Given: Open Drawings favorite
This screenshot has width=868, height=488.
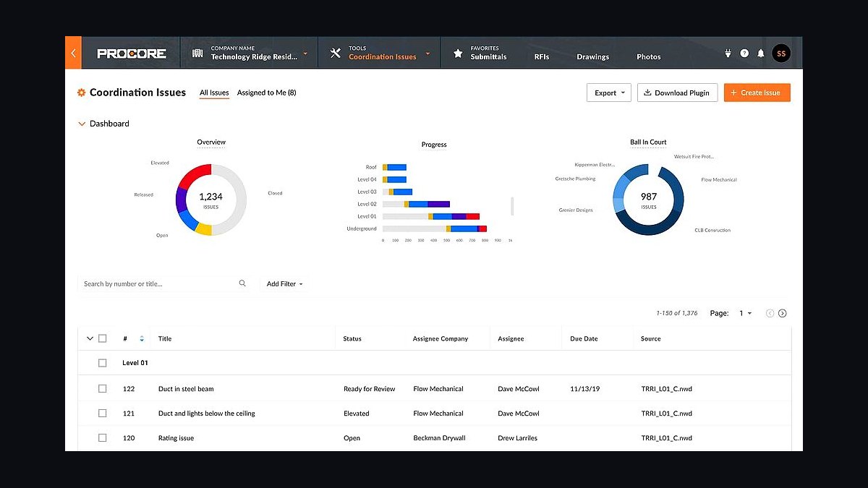Looking at the screenshot, I should [592, 57].
